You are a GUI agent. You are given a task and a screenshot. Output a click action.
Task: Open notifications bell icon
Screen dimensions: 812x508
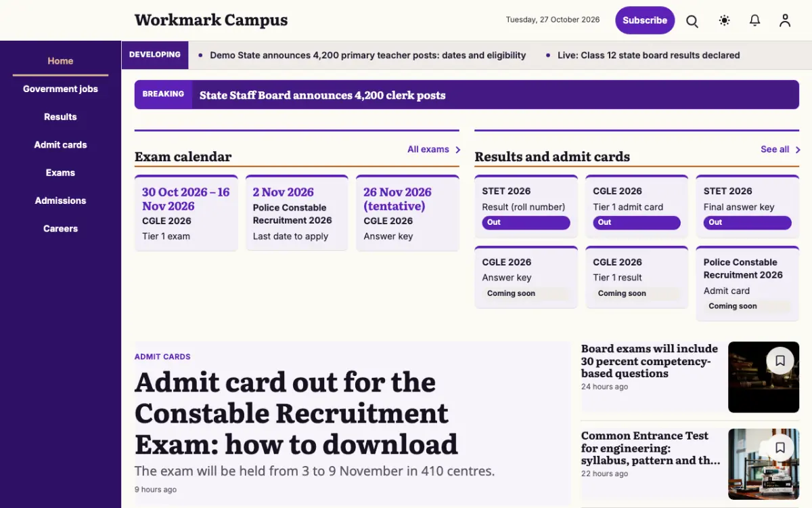[x=754, y=20]
